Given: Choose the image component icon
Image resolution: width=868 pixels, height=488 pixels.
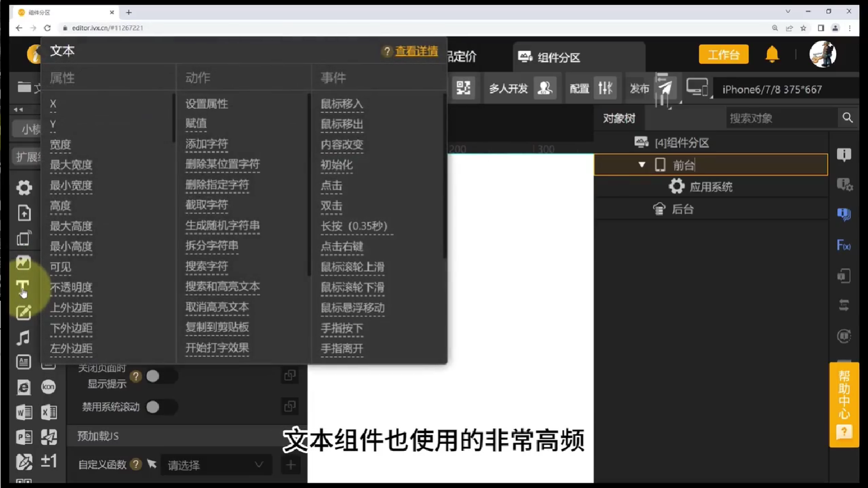Looking at the screenshot, I should pos(23,262).
